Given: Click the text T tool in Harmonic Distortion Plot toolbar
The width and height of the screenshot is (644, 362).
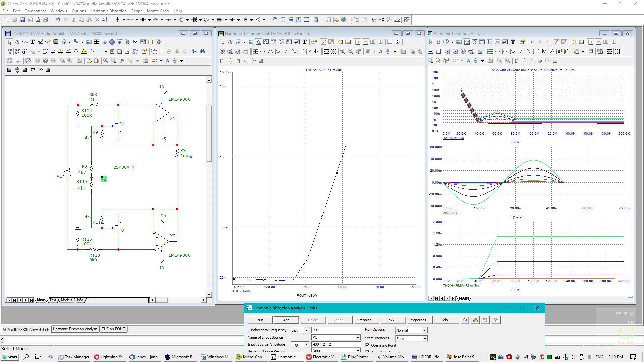Looking at the screenshot, I should coord(305,42).
